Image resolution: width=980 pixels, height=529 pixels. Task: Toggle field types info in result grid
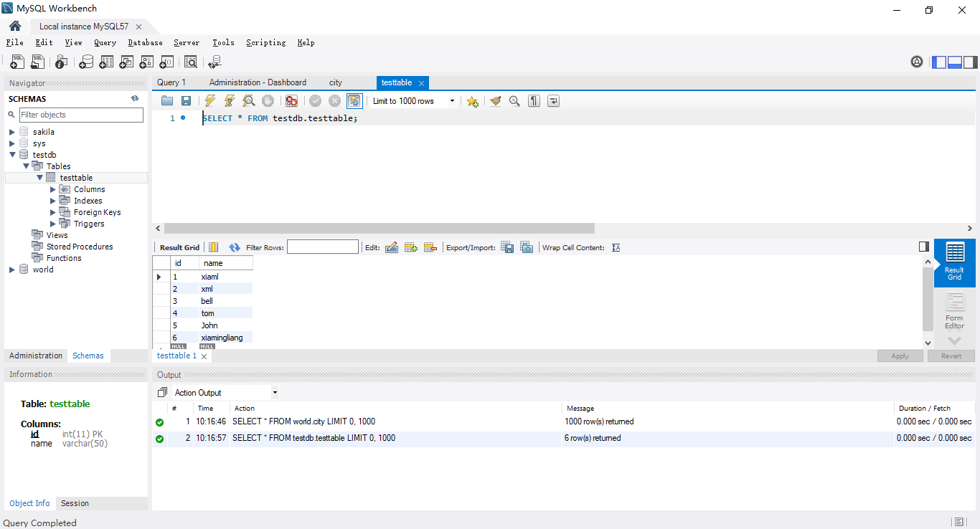tap(213, 247)
